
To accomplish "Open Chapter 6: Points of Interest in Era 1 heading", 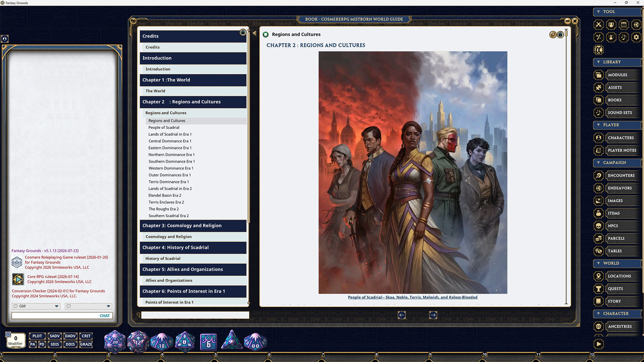I will [193, 291].
